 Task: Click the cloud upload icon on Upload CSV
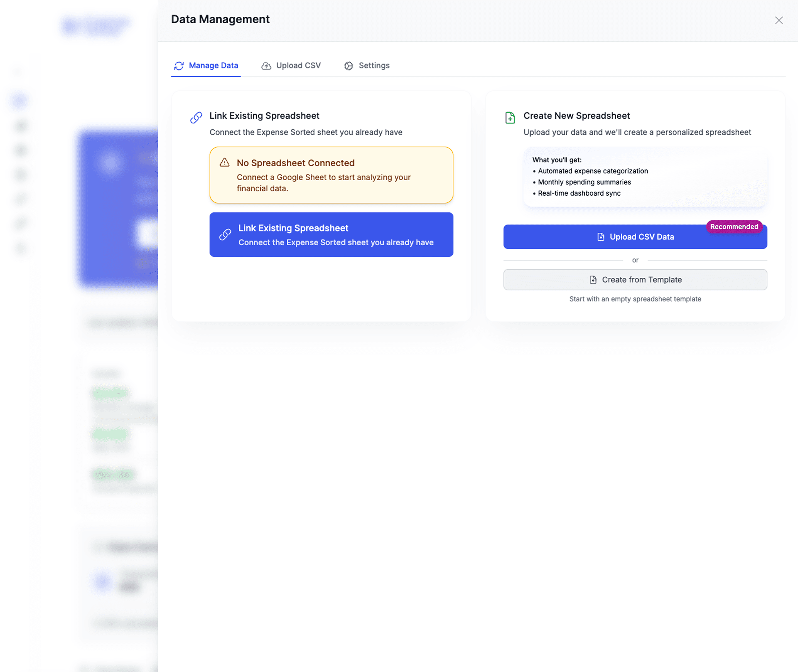coord(266,66)
